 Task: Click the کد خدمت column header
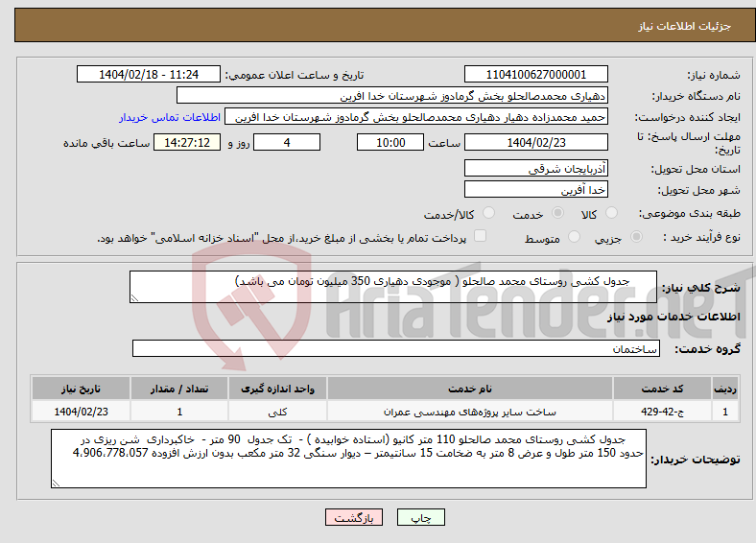click(x=663, y=389)
